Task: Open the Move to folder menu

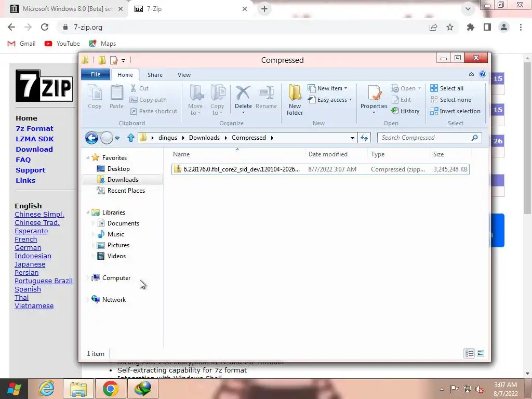Action: [195, 100]
